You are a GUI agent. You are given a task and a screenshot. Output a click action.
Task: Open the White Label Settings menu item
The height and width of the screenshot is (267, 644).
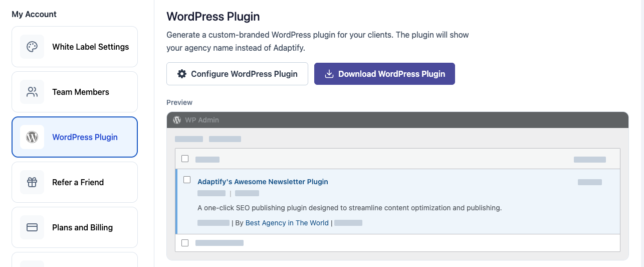coord(90,47)
